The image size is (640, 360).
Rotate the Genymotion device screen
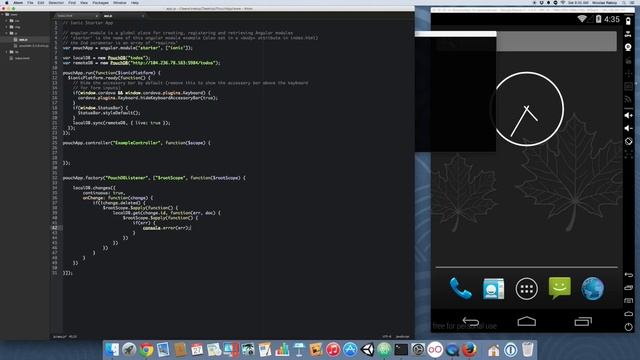click(x=628, y=141)
